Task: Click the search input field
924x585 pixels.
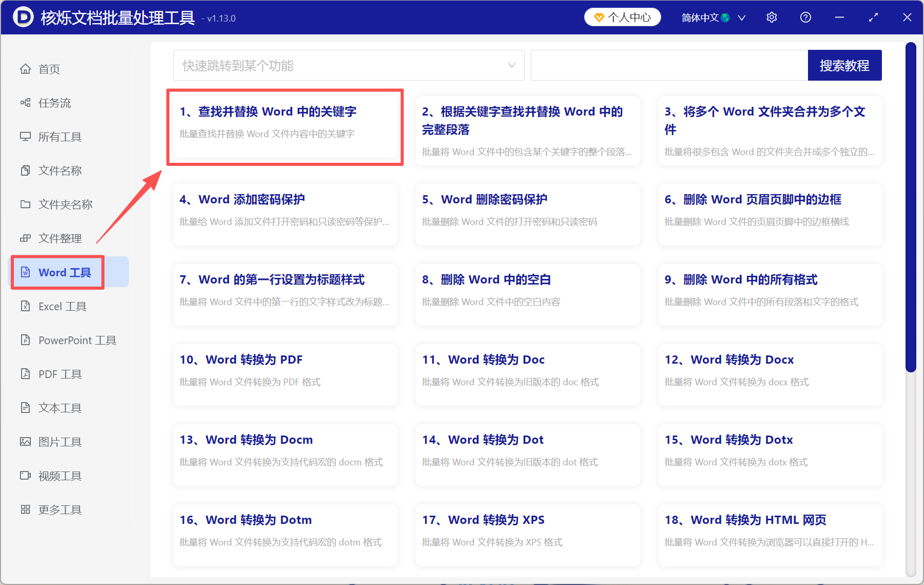Action: click(667, 65)
